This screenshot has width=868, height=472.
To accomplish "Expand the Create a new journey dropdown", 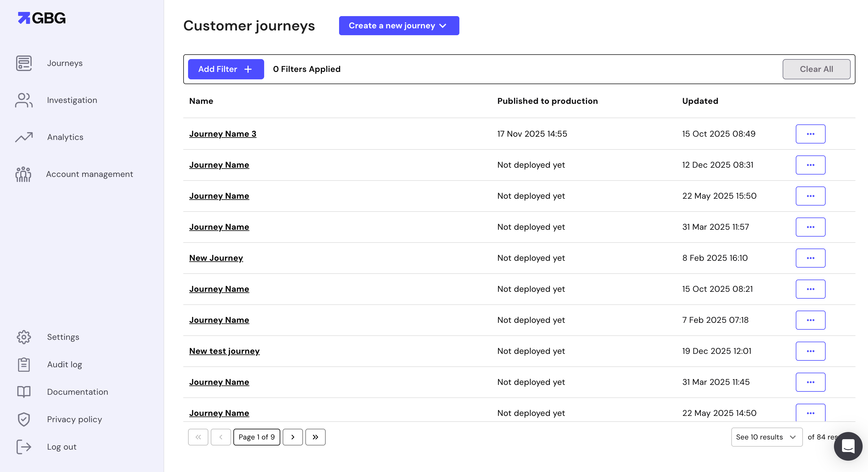I will coord(398,26).
